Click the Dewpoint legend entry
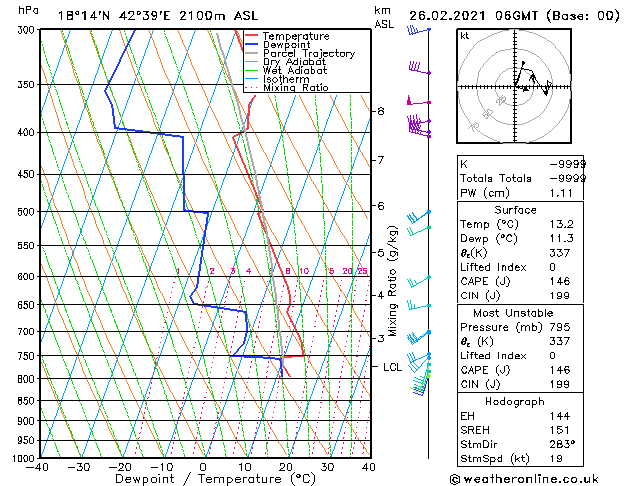The height and width of the screenshot is (486, 629). coord(286,45)
